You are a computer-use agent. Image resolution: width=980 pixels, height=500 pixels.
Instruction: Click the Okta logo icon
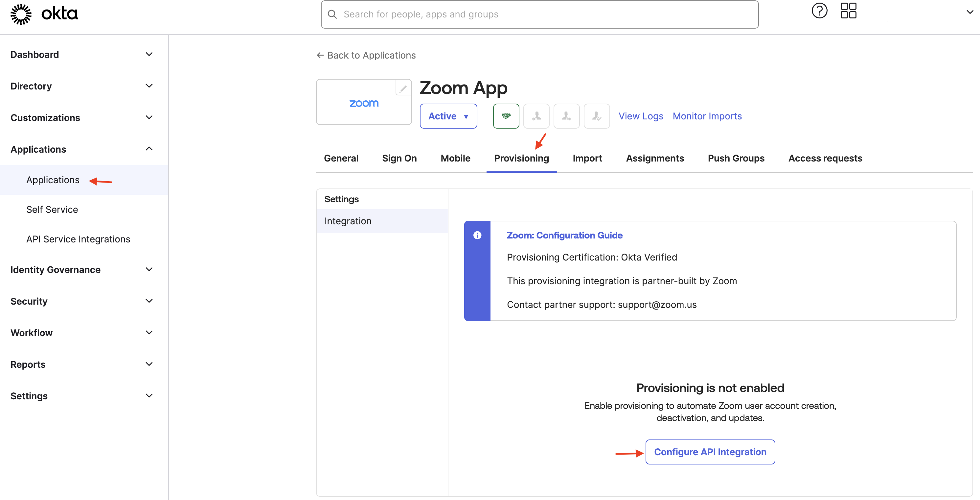[x=21, y=14]
